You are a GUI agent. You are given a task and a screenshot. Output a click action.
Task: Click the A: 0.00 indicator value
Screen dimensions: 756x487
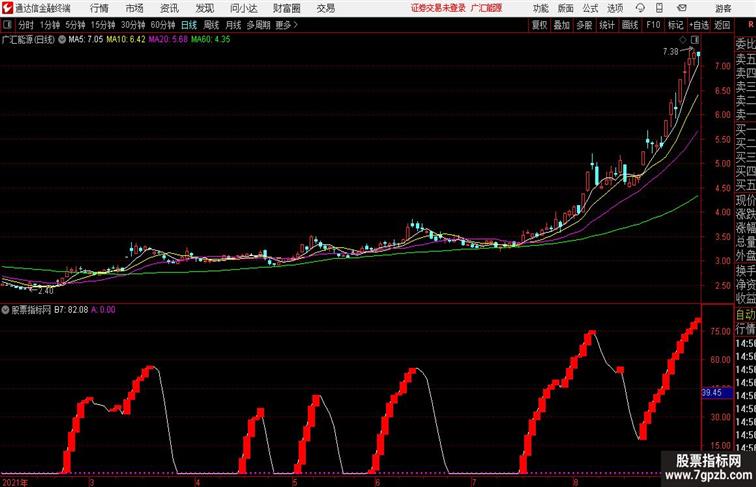(x=103, y=310)
